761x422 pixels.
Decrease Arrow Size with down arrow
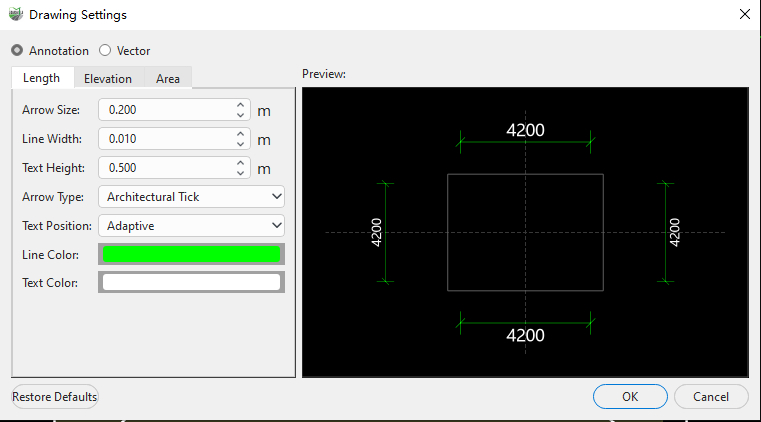240,115
